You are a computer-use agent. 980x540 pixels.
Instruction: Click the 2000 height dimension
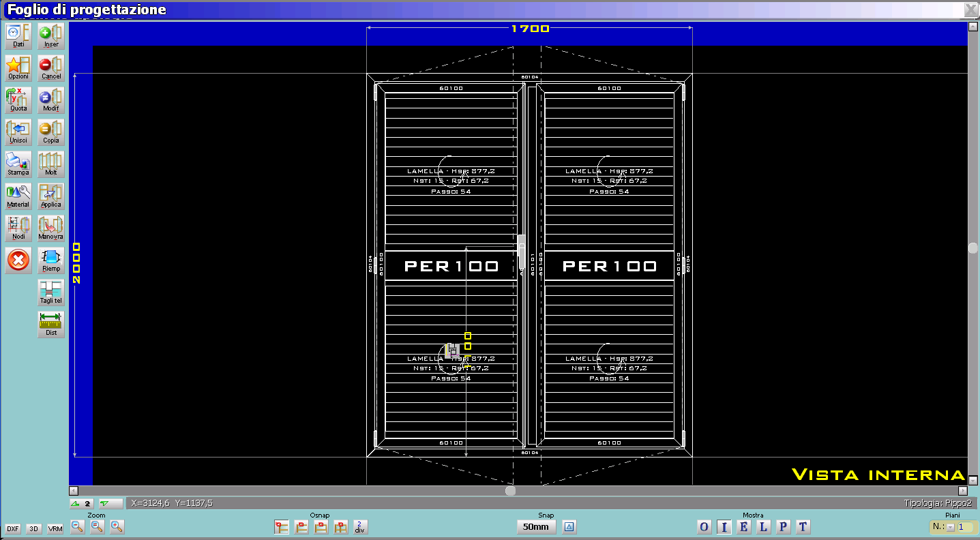(77, 263)
